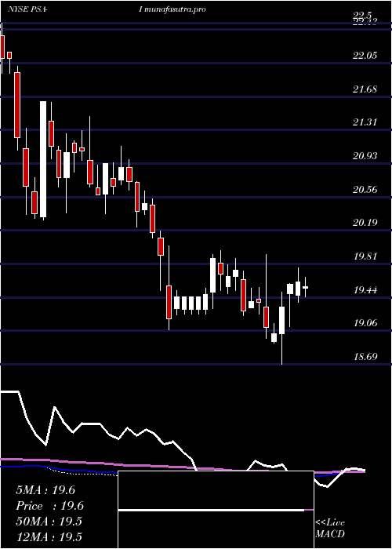
Task: Click the 21.31 price axis label
Action: (365, 122)
